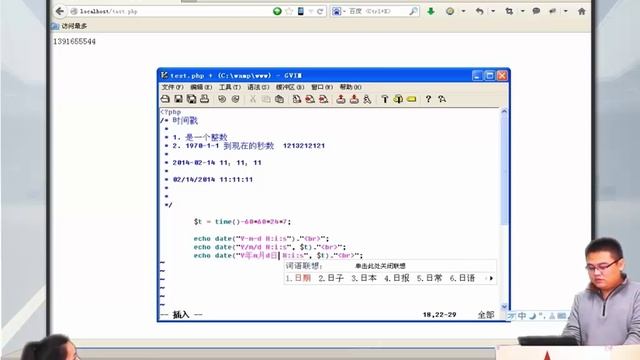Viewport: 640px width, 360px height.
Task: Click the Build Tags icon in GVIM toolbar
Action: point(398,99)
